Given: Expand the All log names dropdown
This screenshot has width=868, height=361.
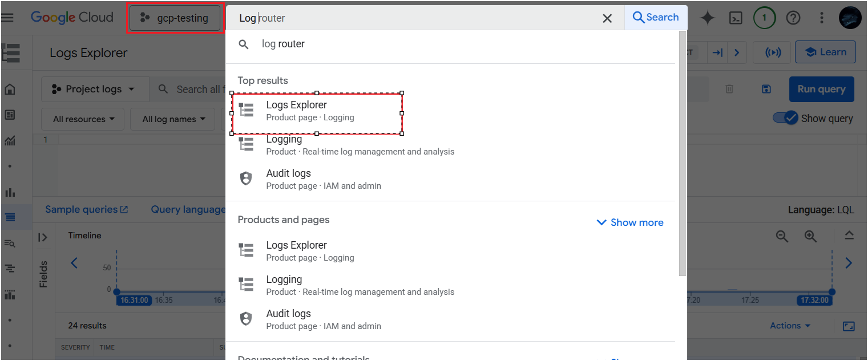Looking at the screenshot, I should [x=173, y=119].
